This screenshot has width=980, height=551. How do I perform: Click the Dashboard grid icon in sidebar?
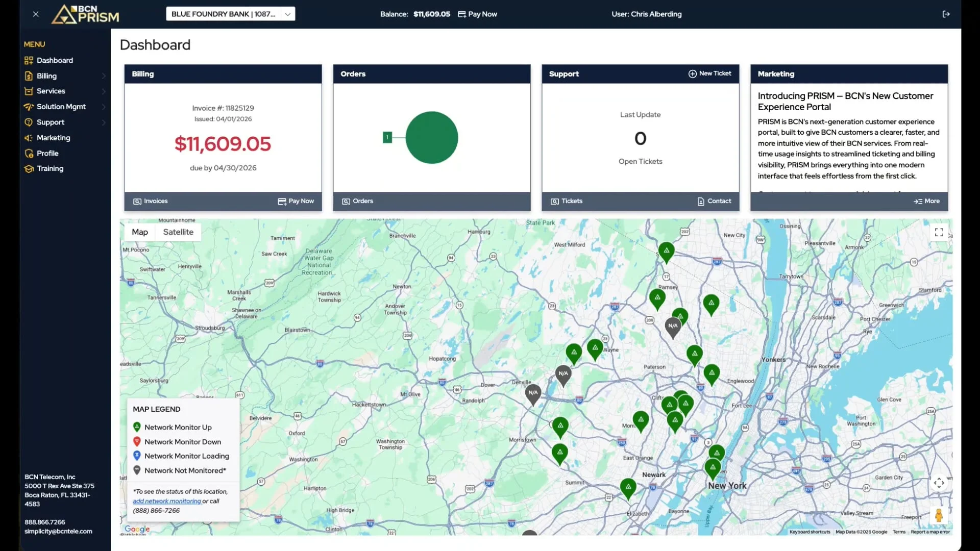(29, 60)
